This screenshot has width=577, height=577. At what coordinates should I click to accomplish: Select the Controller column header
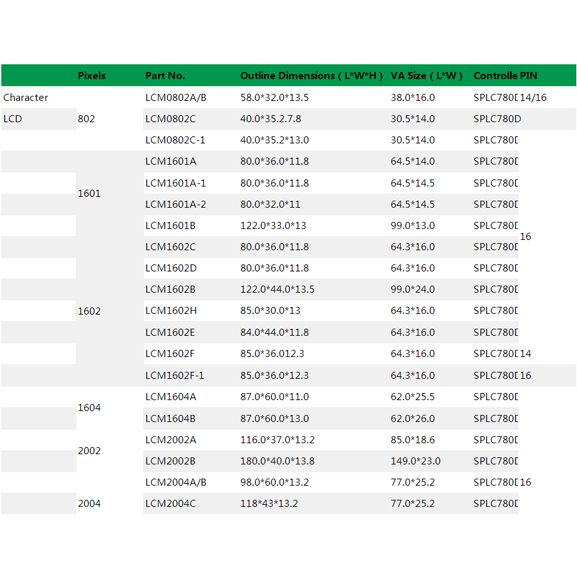(x=495, y=75)
